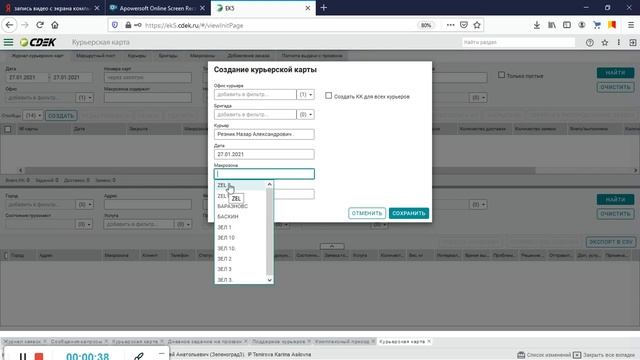The width and height of the screenshot is (640, 360).
Task: Pause the screen recording
Action: click(x=23, y=356)
